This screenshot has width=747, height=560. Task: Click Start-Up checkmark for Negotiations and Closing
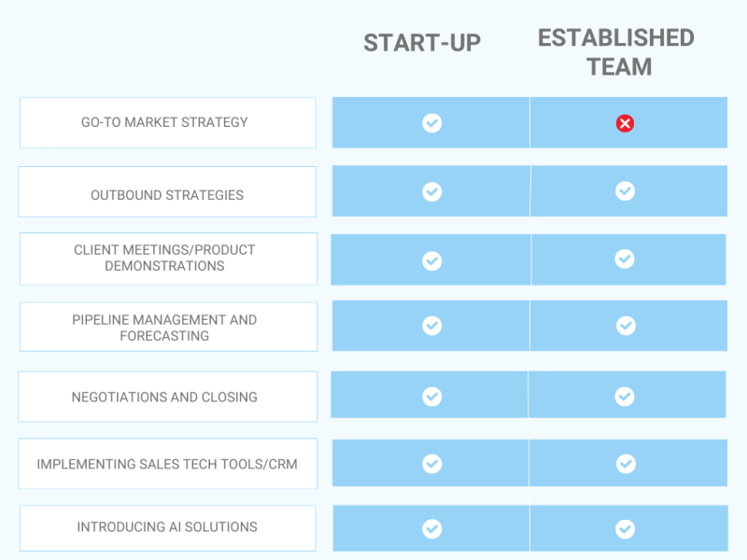click(431, 397)
